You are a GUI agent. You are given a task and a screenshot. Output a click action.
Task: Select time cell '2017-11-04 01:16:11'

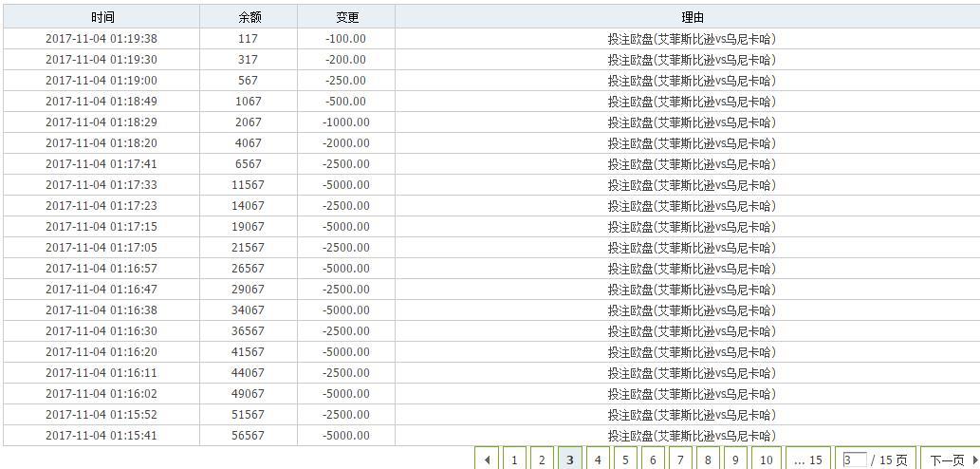point(102,373)
